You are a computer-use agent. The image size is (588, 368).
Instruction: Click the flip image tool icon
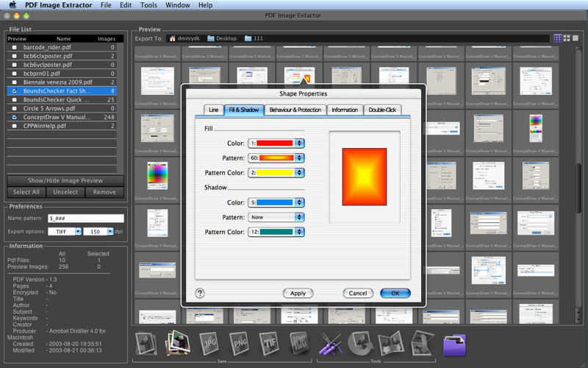pos(391,344)
